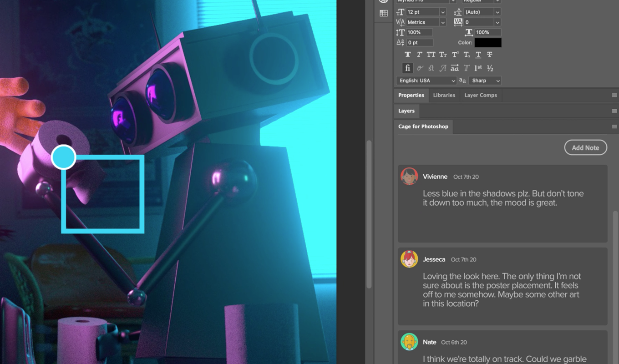Viewport: 619px width, 364px height.
Task: Click Vivienne's avatar in notes
Action: pos(409,176)
